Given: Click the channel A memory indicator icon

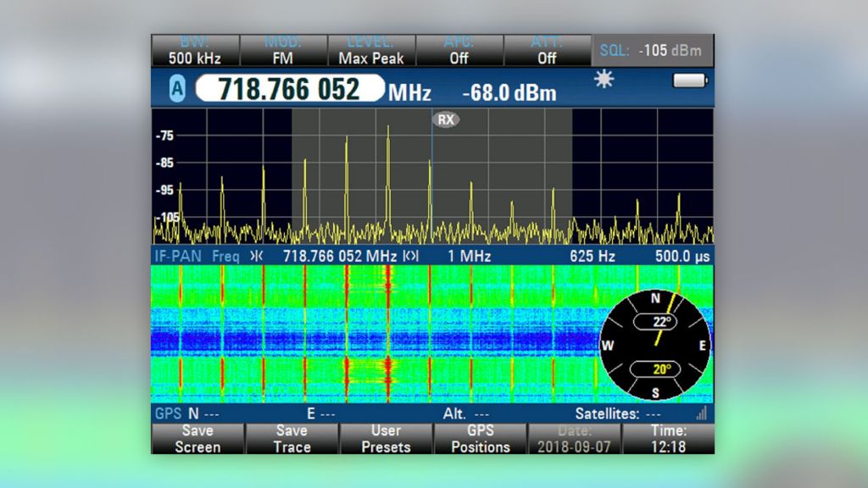Looking at the screenshot, I should (177, 89).
